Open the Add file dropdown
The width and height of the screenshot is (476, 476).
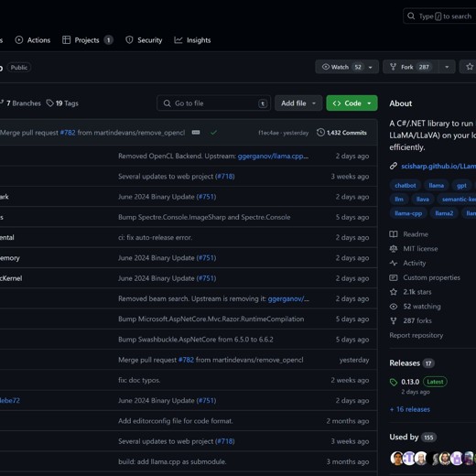coord(298,103)
